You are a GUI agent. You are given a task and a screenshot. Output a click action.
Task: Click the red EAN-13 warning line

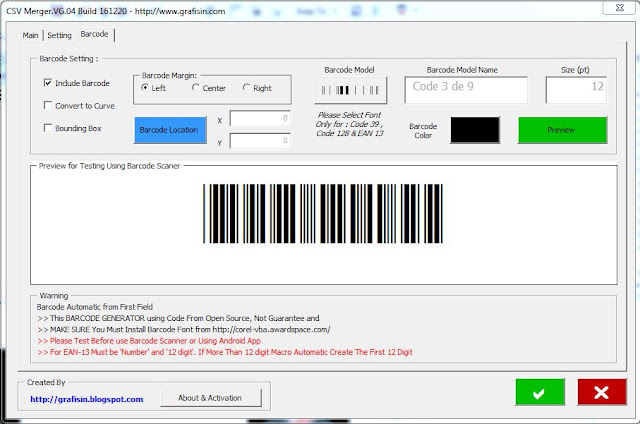225,352
